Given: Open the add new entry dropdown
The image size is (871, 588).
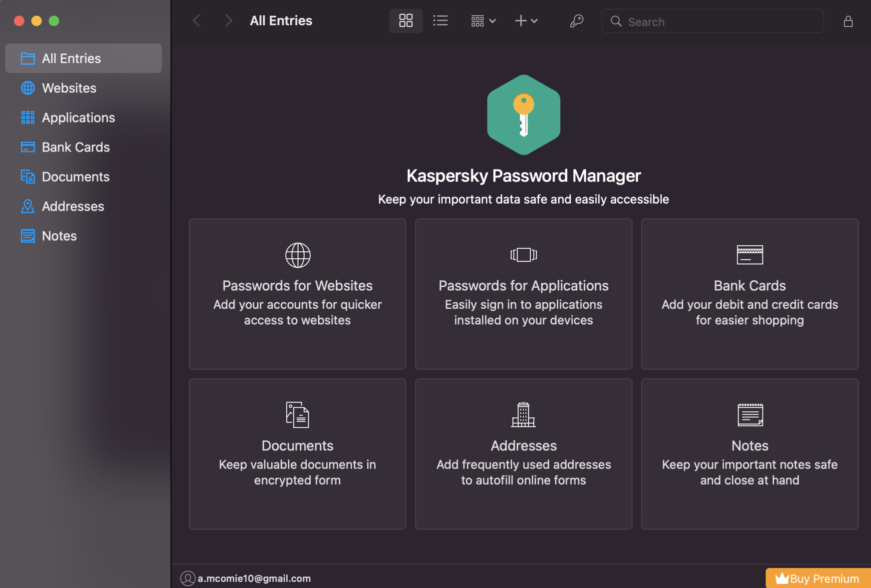Looking at the screenshot, I should point(526,20).
